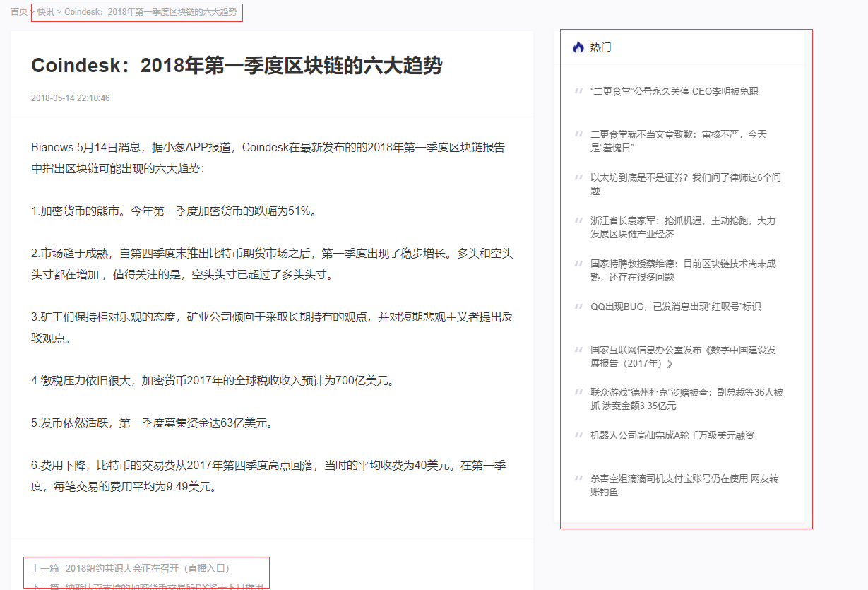Click the timestamp 2018-05-14 22:10:46

pos(71,98)
